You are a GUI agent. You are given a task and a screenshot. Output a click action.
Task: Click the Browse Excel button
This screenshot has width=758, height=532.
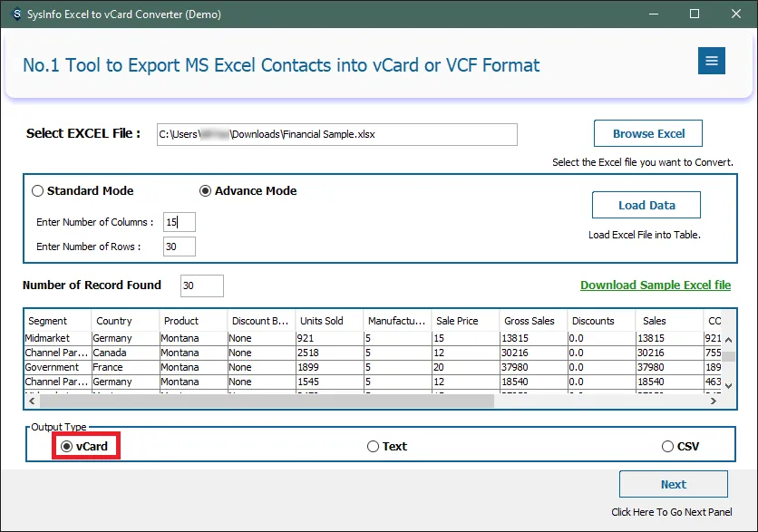tap(647, 133)
